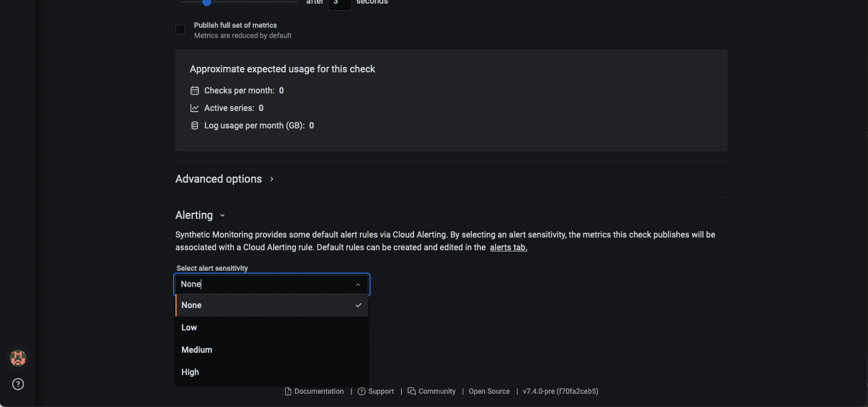
Task: Click the Documentation file icon in footer
Action: tap(288, 391)
